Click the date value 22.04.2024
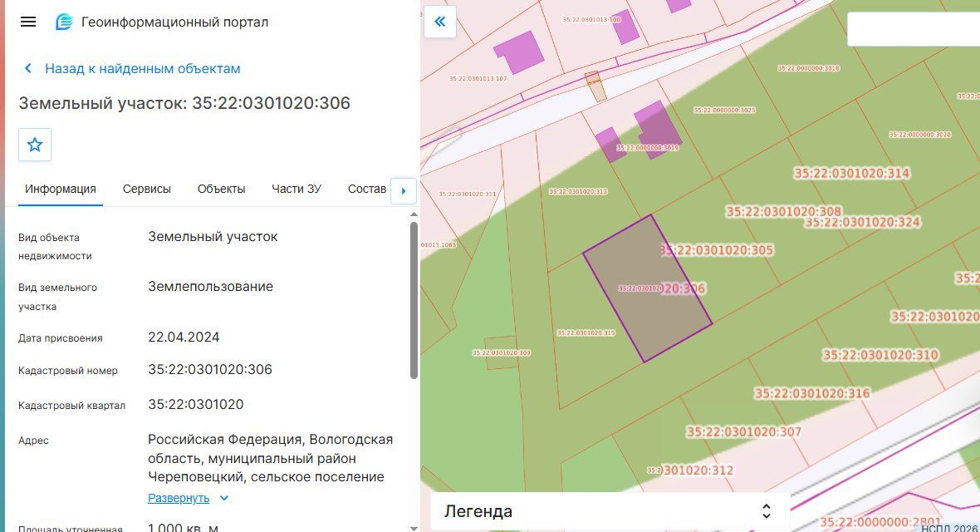980x532 pixels. click(184, 337)
